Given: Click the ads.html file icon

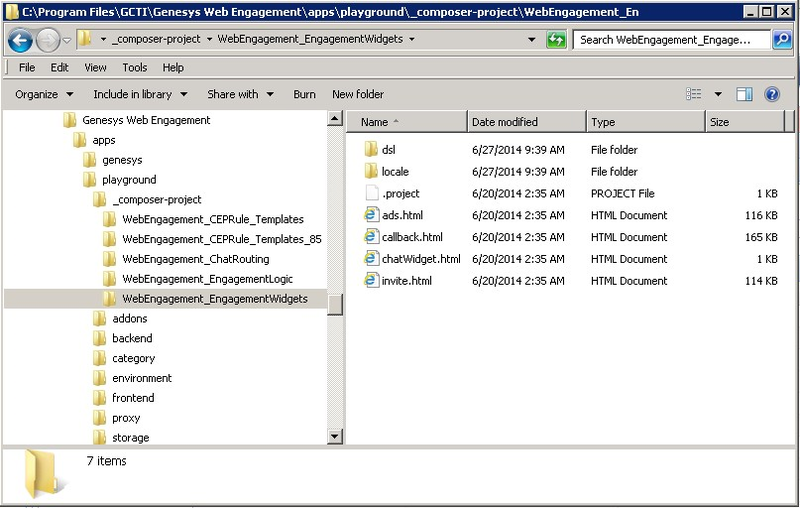Looking at the screenshot, I should (371, 215).
